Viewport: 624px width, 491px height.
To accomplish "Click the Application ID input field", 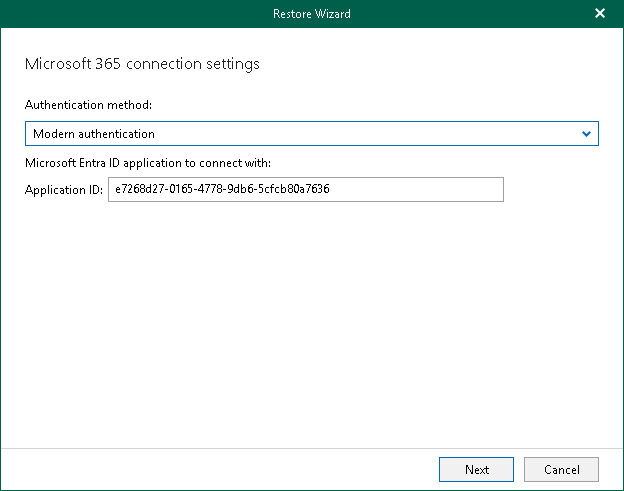I will coord(305,190).
